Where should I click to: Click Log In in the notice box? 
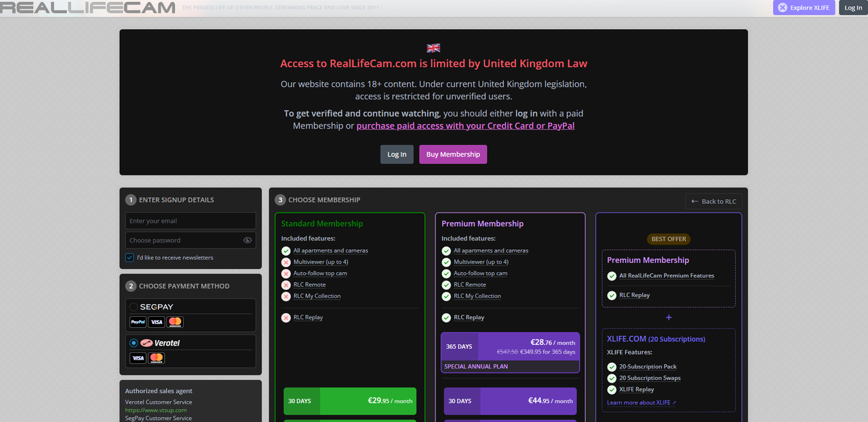pyautogui.click(x=397, y=154)
